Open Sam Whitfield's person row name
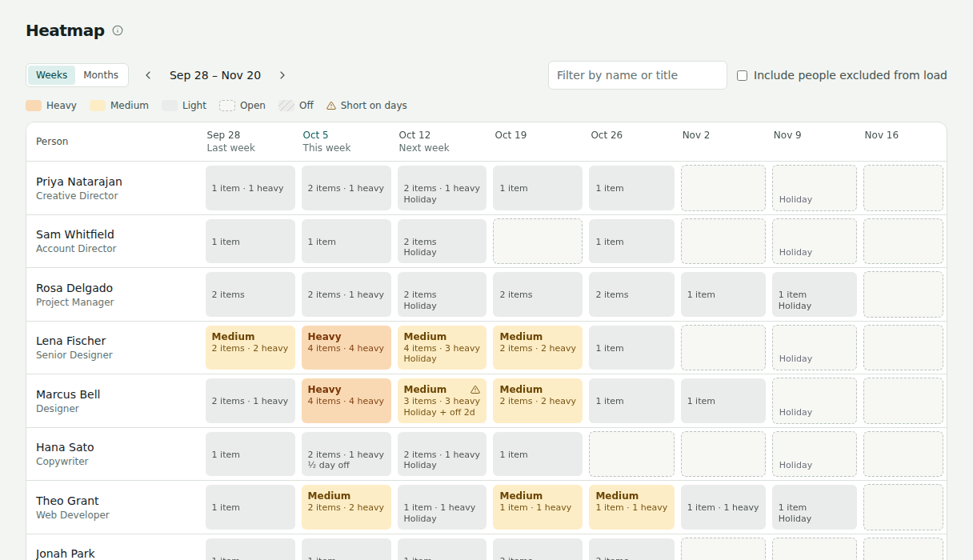 pyautogui.click(x=75, y=234)
